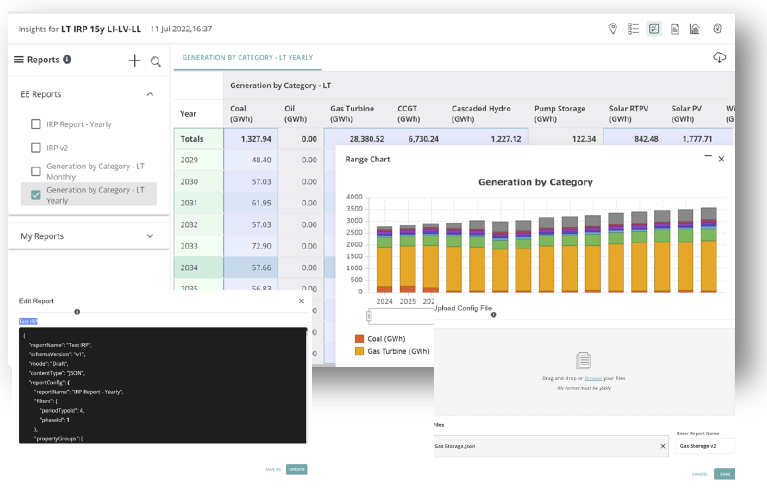The image size is (767, 502).
Task: Click the range chart slider handle
Action: [369, 317]
